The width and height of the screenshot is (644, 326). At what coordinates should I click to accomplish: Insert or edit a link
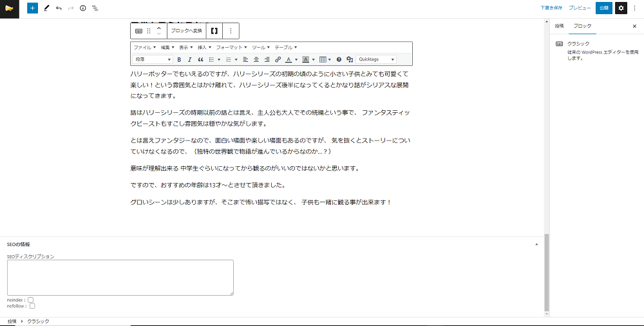click(278, 60)
